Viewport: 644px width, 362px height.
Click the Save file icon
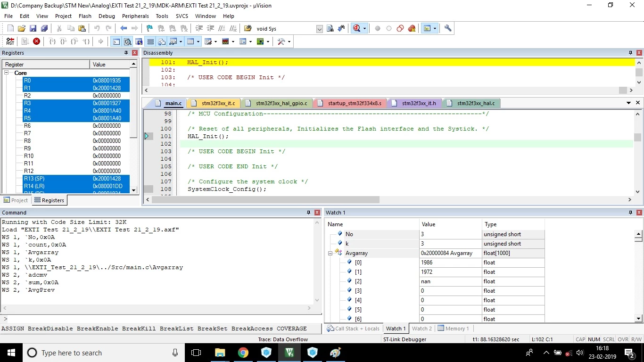[33, 28]
